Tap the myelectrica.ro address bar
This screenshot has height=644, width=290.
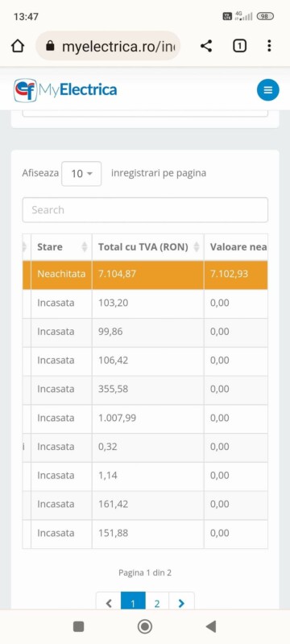pyautogui.click(x=108, y=46)
